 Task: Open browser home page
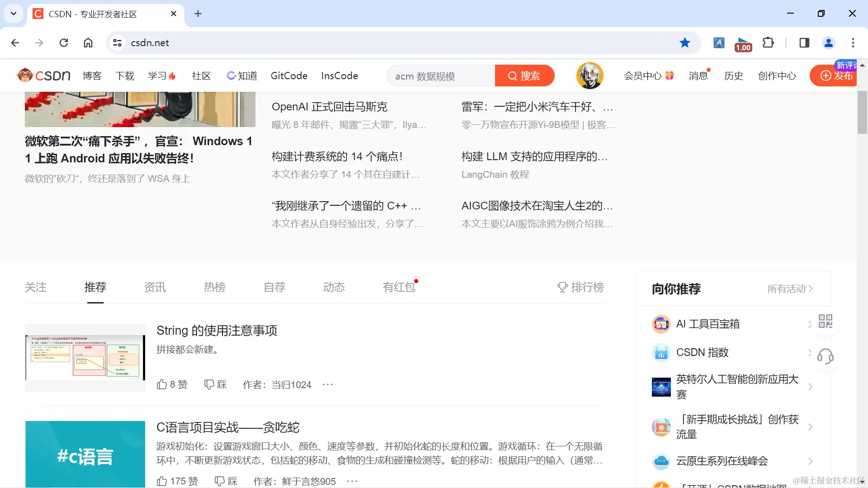(88, 43)
